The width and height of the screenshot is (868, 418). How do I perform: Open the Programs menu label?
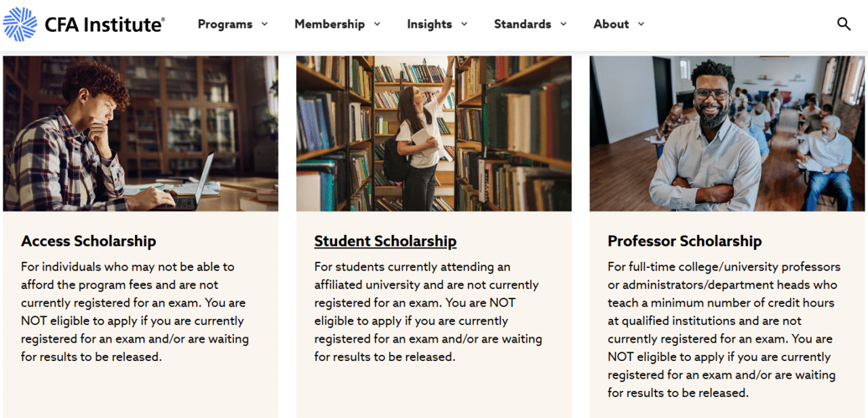(x=225, y=24)
